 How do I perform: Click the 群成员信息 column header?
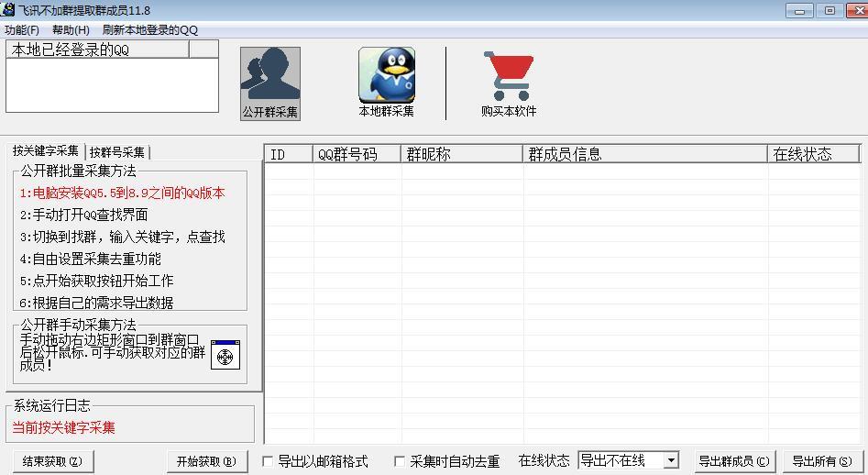click(645, 154)
